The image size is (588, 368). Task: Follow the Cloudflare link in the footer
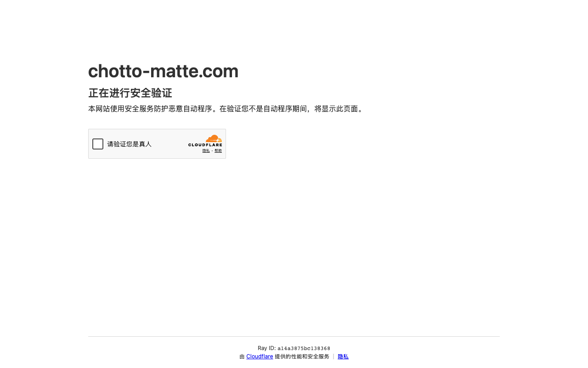tap(260, 356)
